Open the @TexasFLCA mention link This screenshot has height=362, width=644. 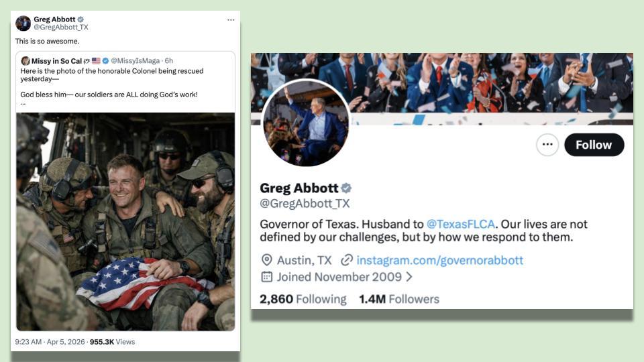click(x=460, y=224)
